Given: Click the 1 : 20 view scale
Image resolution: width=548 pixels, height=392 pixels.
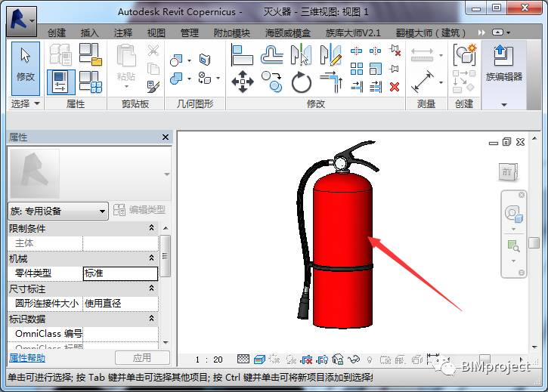Looking at the screenshot, I should [x=209, y=360].
